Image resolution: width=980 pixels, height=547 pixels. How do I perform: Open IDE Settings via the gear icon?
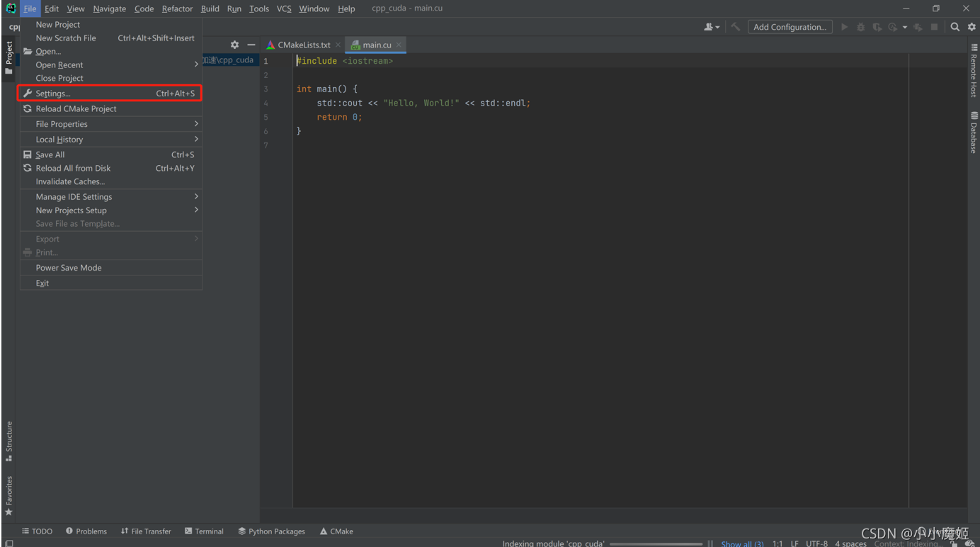pyautogui.click(x=971, y=26)
